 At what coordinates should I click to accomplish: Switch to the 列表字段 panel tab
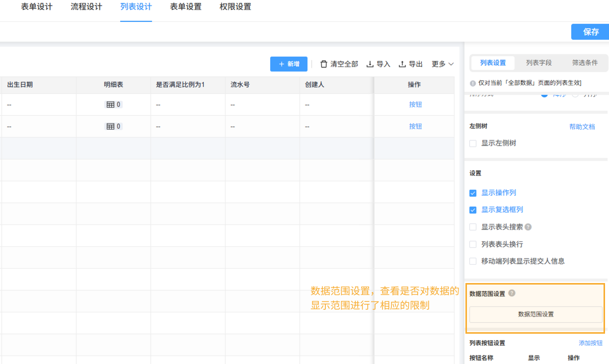(539, 63)
